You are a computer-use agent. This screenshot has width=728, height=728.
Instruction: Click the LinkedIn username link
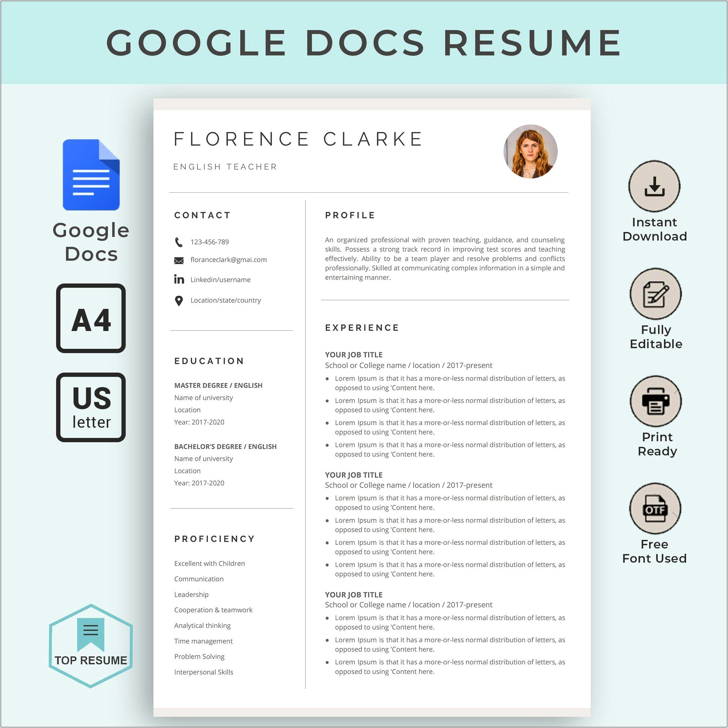225,279
